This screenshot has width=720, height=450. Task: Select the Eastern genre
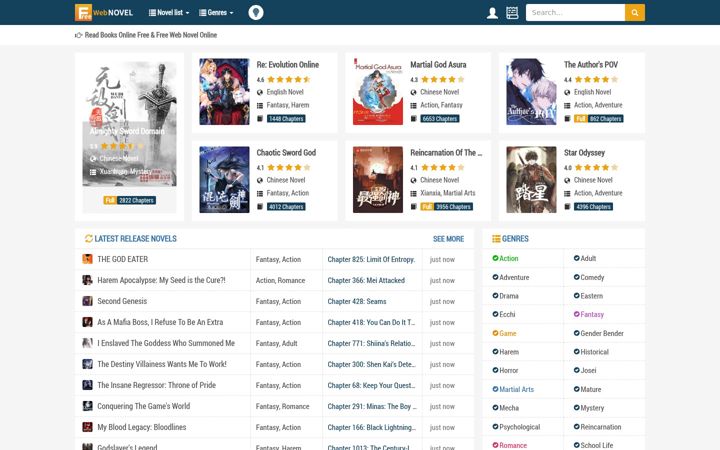point(588,296)
